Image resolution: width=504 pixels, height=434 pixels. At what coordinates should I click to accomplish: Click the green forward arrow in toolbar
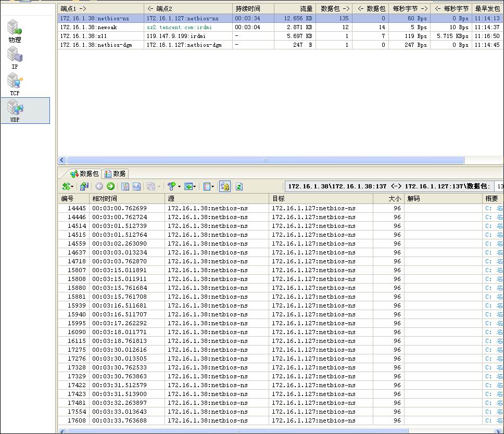click(110, 186)
